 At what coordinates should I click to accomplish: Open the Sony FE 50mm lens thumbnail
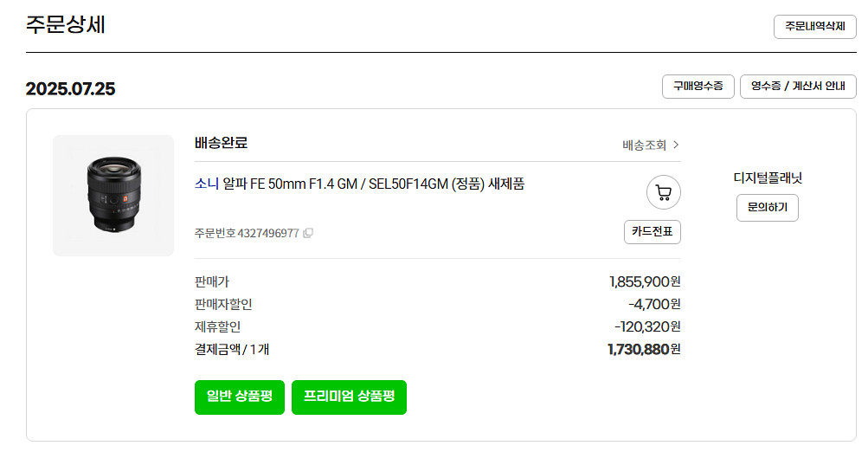point(113,196)
